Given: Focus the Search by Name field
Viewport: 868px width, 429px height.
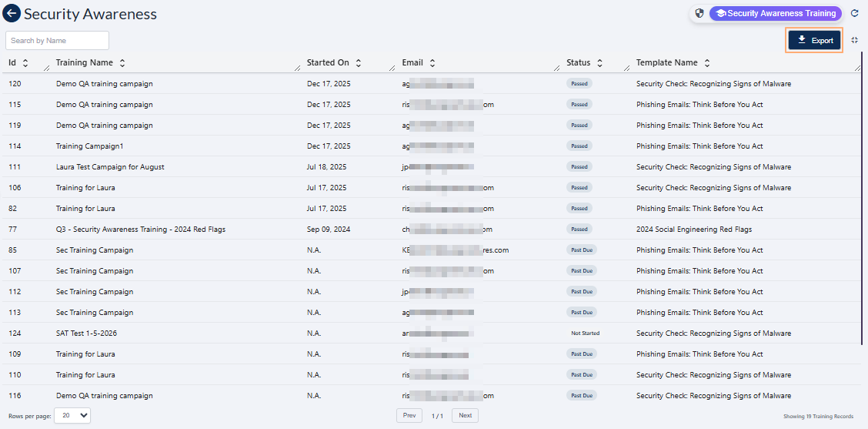Looking at the screenshot, I should (58, 40).
